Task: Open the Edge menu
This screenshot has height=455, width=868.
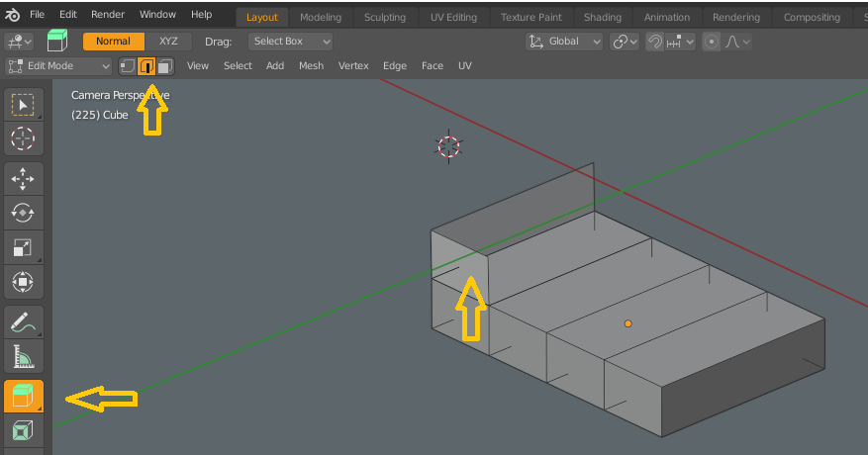Action: pyautogui.click(x=395, y=66)
